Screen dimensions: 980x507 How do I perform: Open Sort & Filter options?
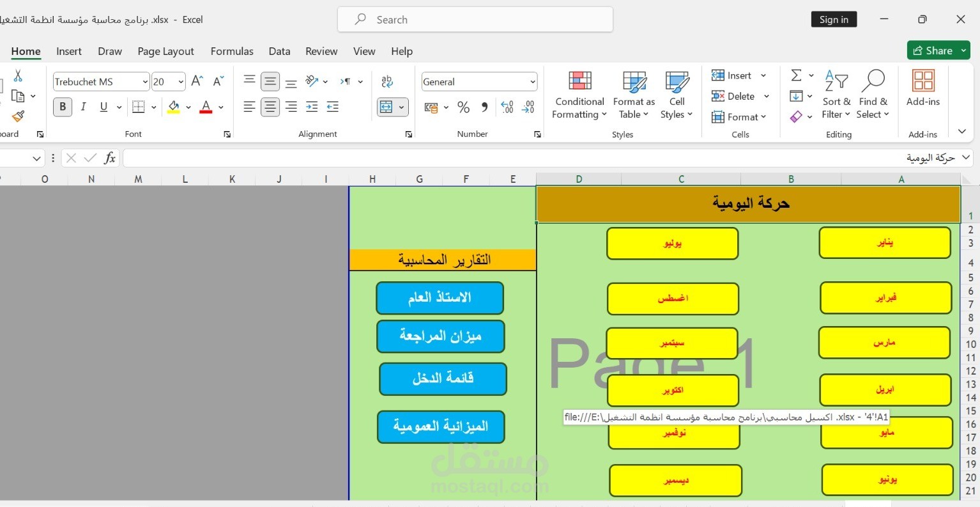[836, 95]
